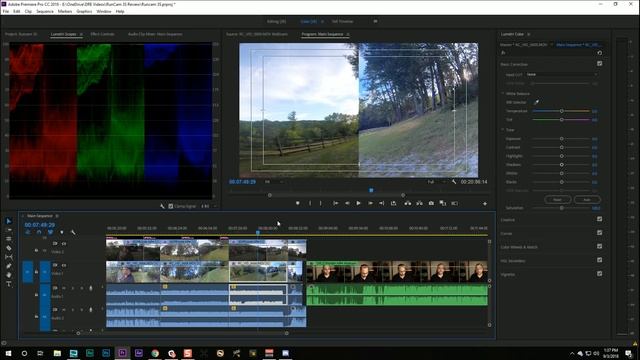This screenshot has width=640, height=360.
Task: Select the Razor tool
Action: 9,248
